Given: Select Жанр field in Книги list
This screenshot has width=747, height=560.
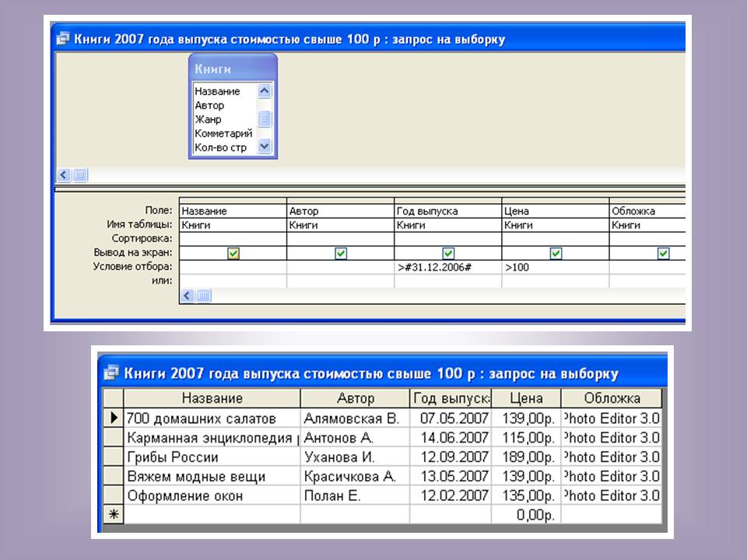Looking at the screenshot, I should (209, 119).
